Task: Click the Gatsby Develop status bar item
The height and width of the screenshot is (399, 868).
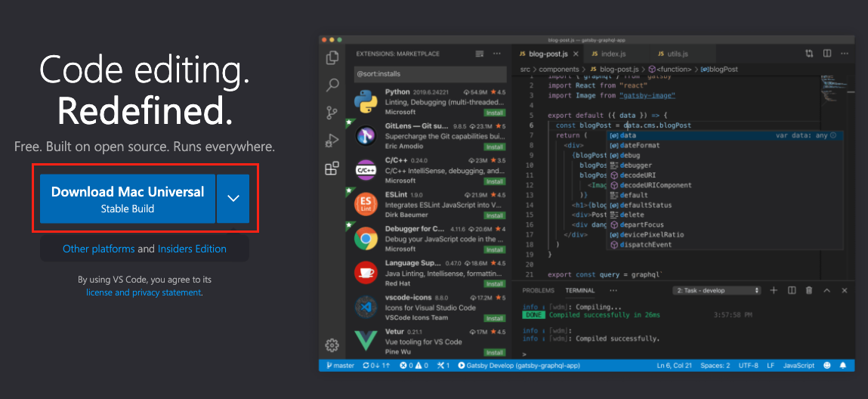Action: pyautogui.click(x=519, y=366)
